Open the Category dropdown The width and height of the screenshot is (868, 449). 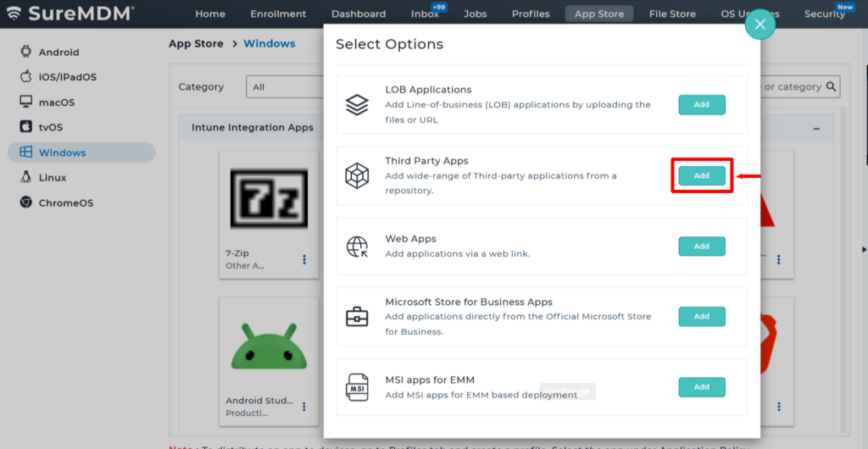point(284,87)
